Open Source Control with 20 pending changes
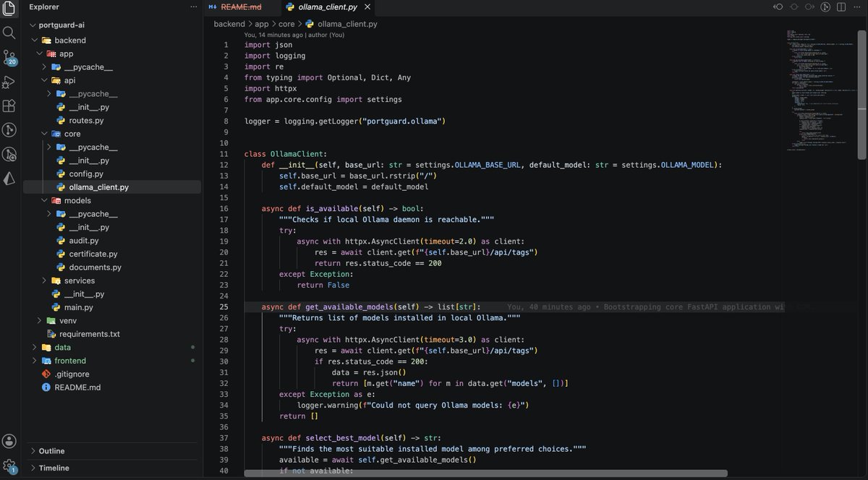 9,57
